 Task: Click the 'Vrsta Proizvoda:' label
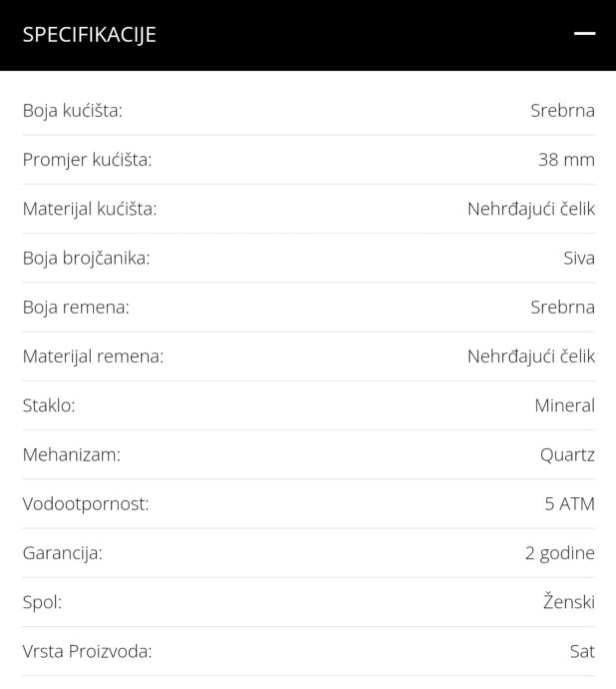pyautogui.click(x=87, y=651)
